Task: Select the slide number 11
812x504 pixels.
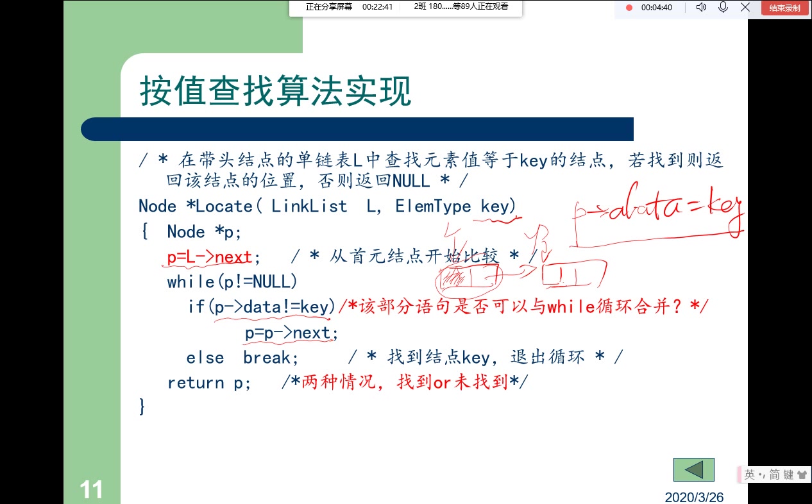Action: (92, 489)
